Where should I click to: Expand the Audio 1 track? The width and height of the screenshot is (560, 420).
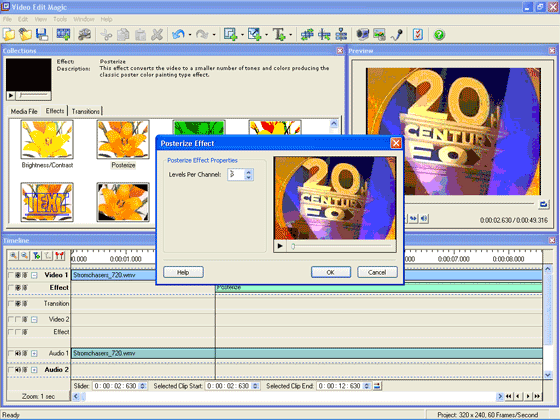(34, 353)
